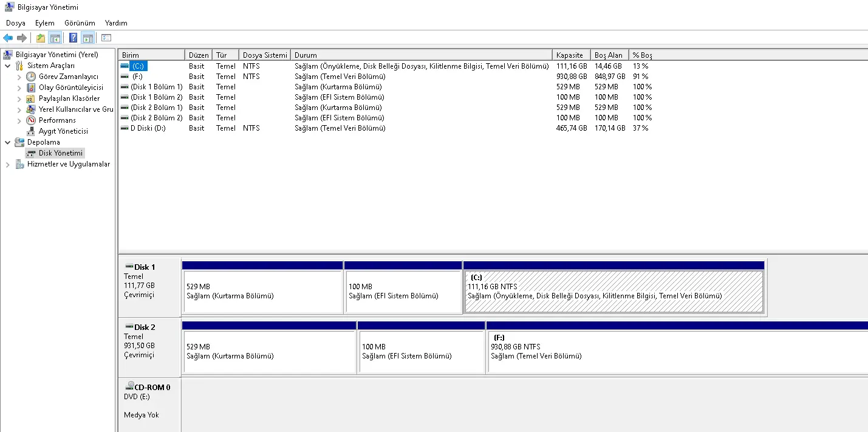Screen dimensions: 868x432
Task: Expand the Performans node arrow
Action: (x=19, y=120)
